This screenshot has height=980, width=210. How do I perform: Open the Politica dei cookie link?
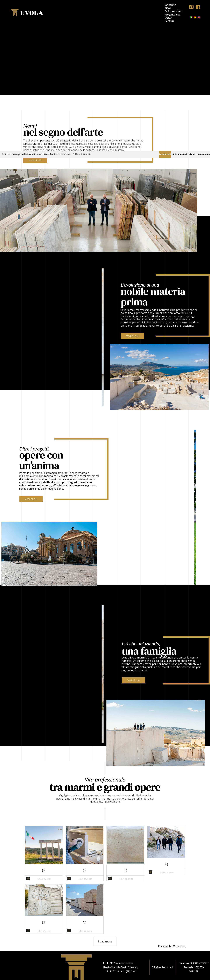(82, 154)
